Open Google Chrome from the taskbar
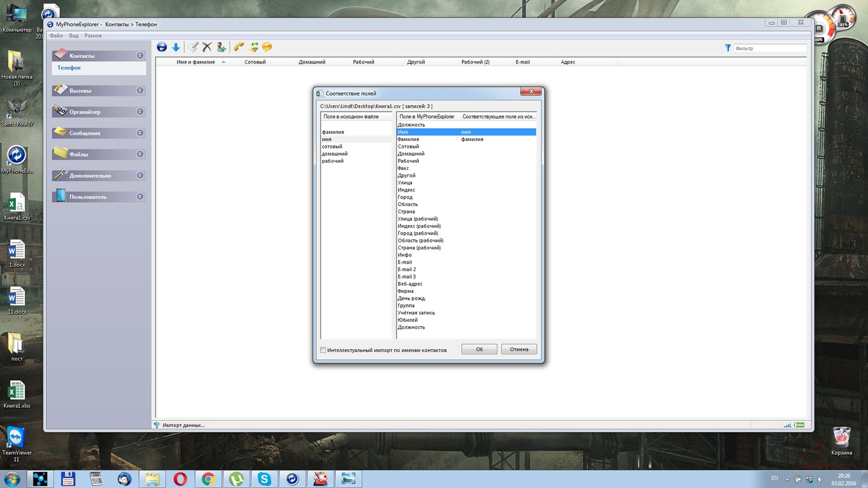Image resolution: width=868 pixels, height=488 pixels. click(208, 479)
